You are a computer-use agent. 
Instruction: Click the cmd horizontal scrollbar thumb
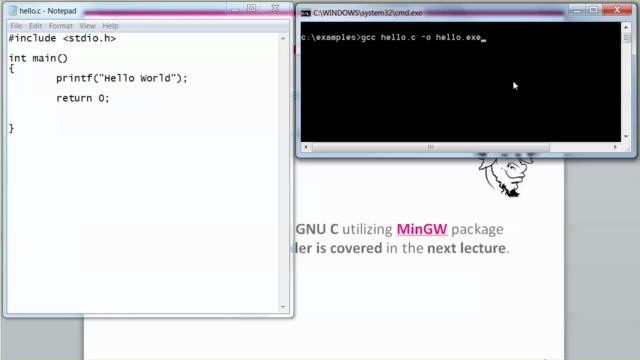(x=431, y=147)
